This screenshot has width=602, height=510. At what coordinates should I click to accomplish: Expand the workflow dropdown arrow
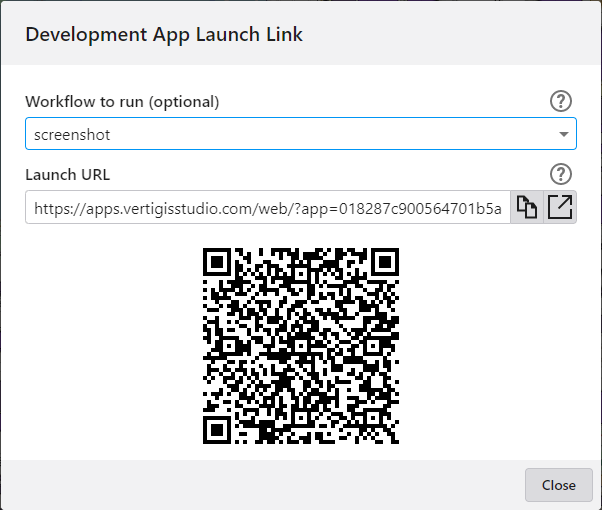[x=564, y=134]
